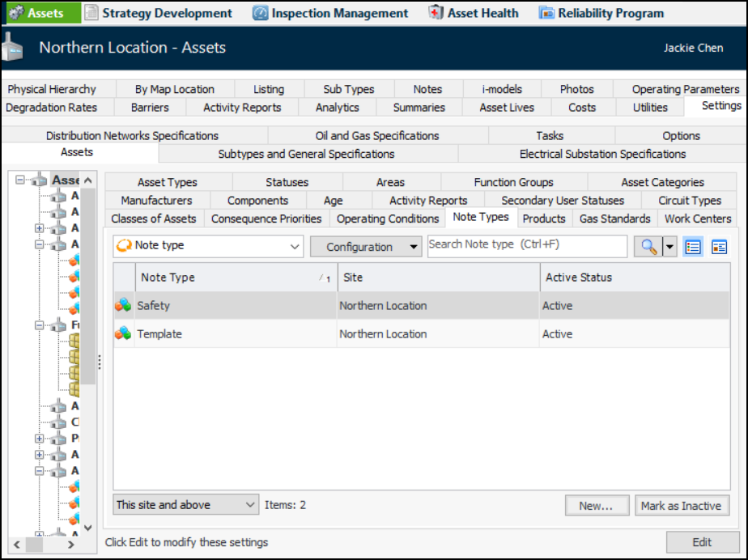Viewport: 748px width, 560px height.
Task: Switch to list view icon
Action: (x=693, y=247)
